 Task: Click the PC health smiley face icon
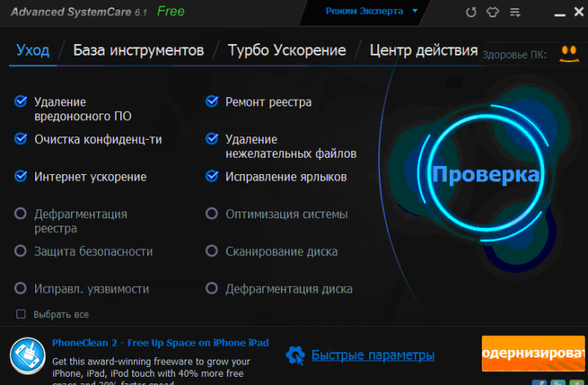tap(570, 55)
